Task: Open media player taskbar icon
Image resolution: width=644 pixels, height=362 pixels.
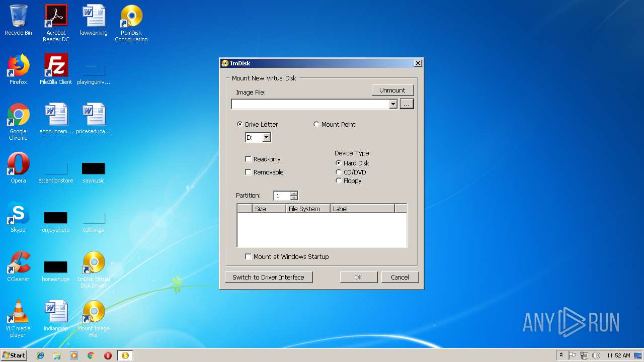Action: pyautogui.click(x=74, y=355)
